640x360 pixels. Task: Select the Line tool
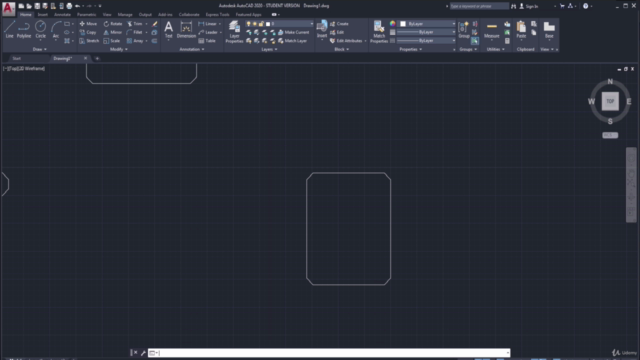click(9, 30)
